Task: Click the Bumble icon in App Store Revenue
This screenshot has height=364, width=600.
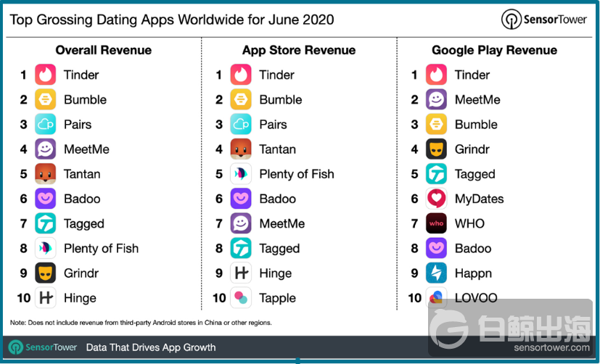Action: pyautogui.click(x=241, y=99)
